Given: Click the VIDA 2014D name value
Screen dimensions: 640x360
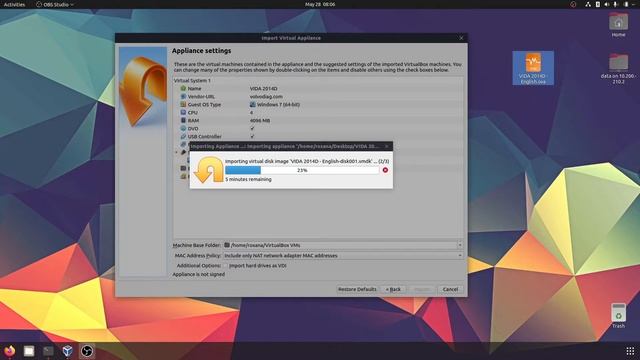Looking at the screenshot, I should click(264, 88).
